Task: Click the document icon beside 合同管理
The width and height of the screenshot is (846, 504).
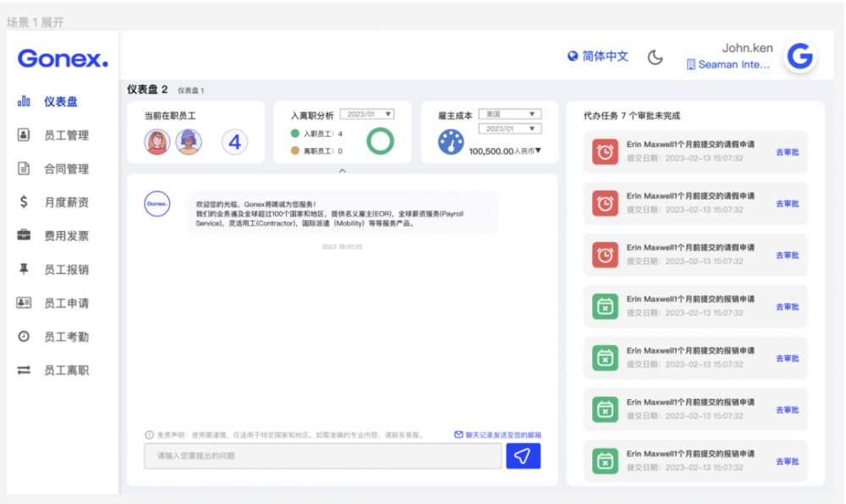Action: [24, 168]
